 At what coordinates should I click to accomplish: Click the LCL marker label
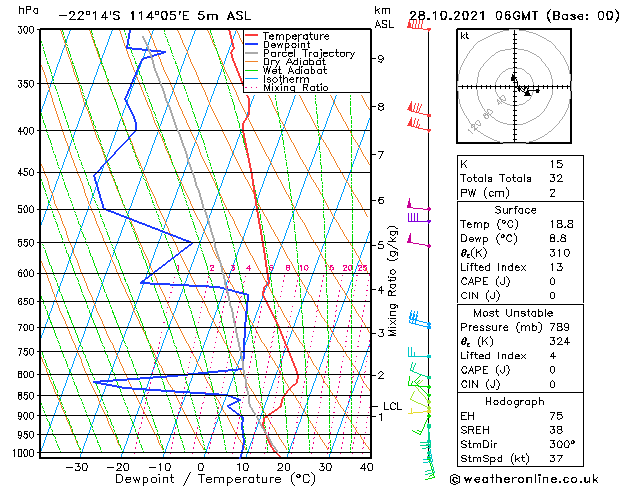(392, 407)
